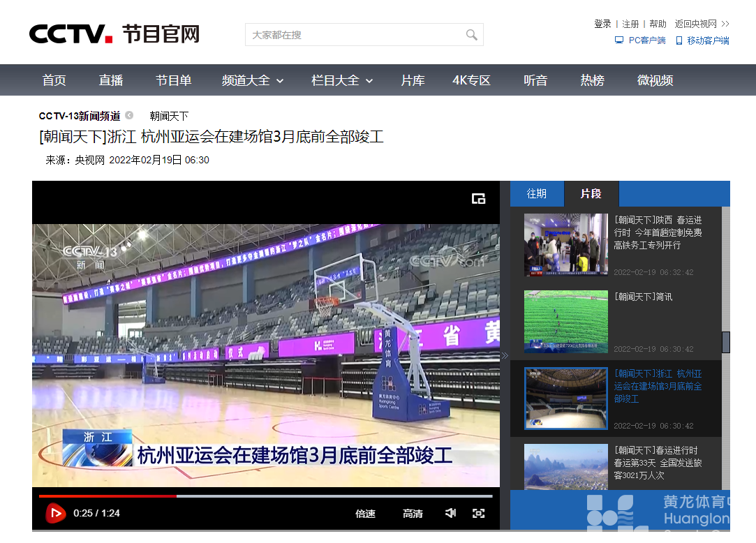Click the search magnifier icon
The width and height of the screenshot is (756, 543).
[x=472, y=34]
